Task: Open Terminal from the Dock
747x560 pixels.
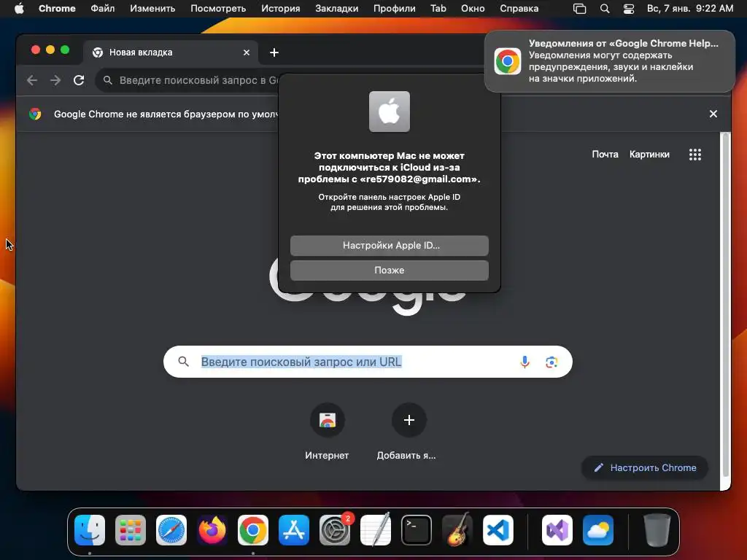Action: point(417,529)
